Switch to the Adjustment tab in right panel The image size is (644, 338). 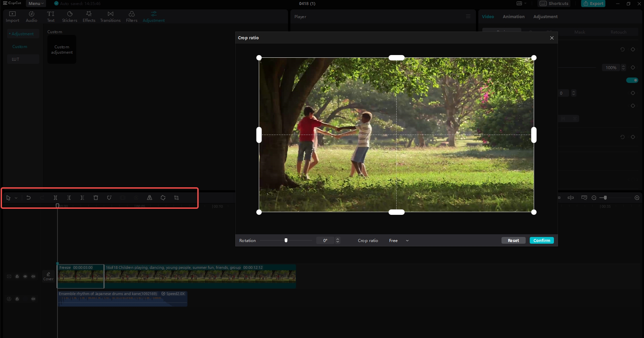[x=545, y=16]
